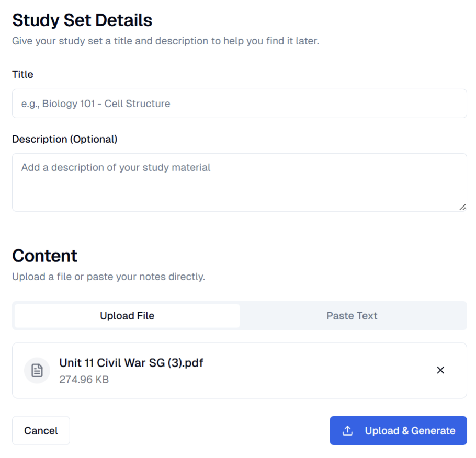Screen dimensions: 476x458
Task: Click the upload arrow icon in the blue button
Action: coord(348,430)
